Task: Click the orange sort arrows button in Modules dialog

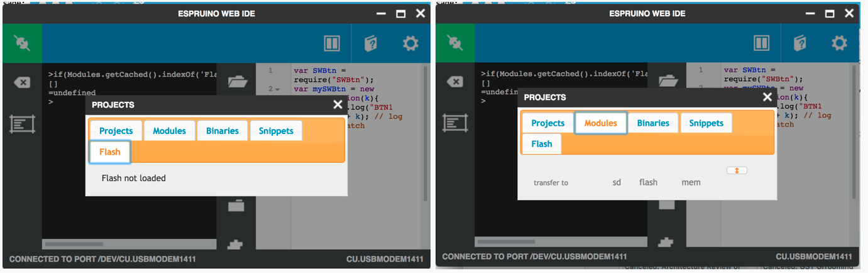Action: 737,170
